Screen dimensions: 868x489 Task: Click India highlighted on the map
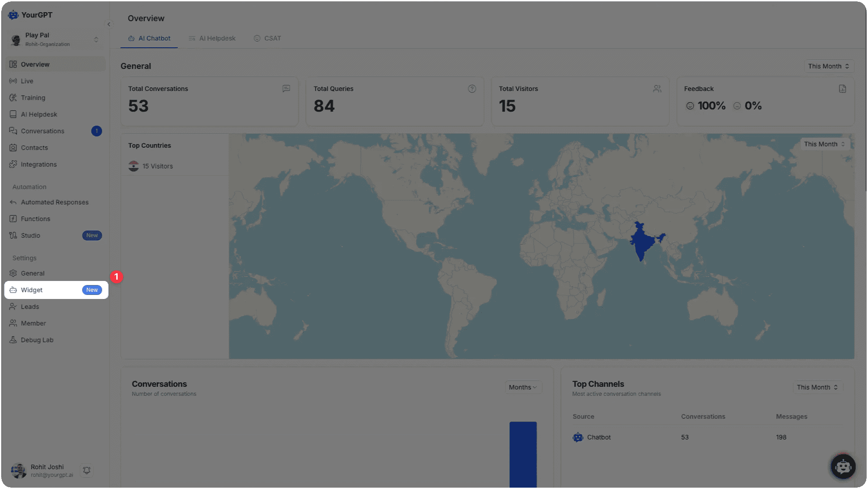point(641,242)
